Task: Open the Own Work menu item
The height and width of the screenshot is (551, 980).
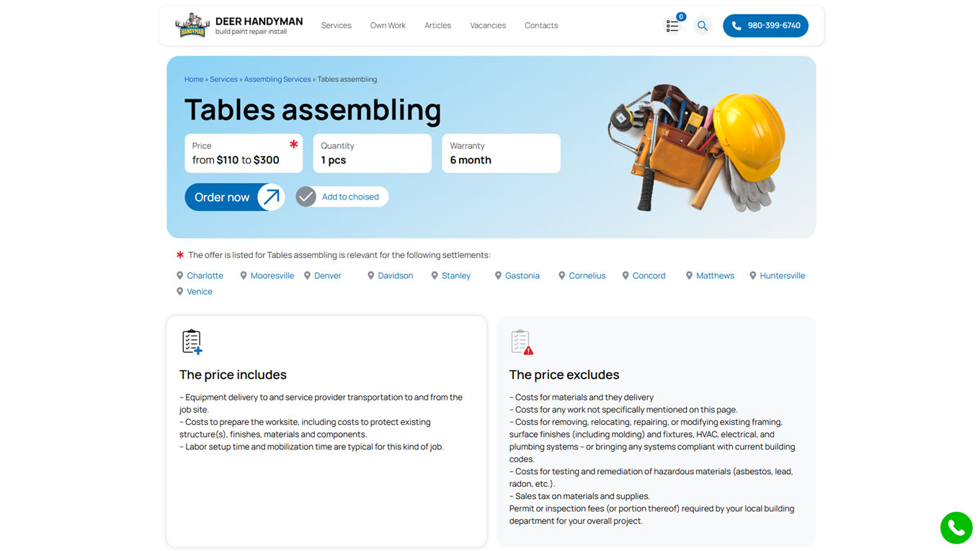Action: coord(388,25)
